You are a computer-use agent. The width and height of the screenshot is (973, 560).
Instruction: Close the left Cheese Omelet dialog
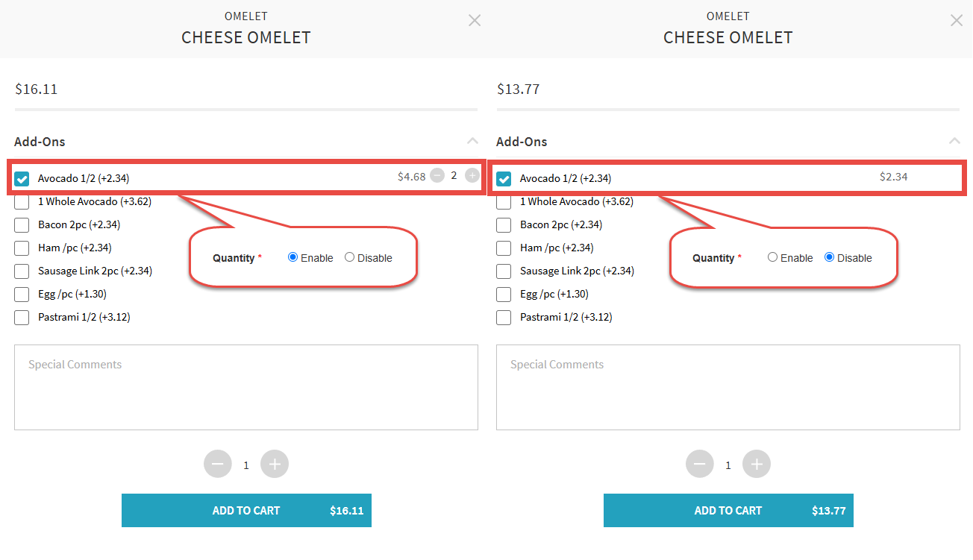pos(475,21)
